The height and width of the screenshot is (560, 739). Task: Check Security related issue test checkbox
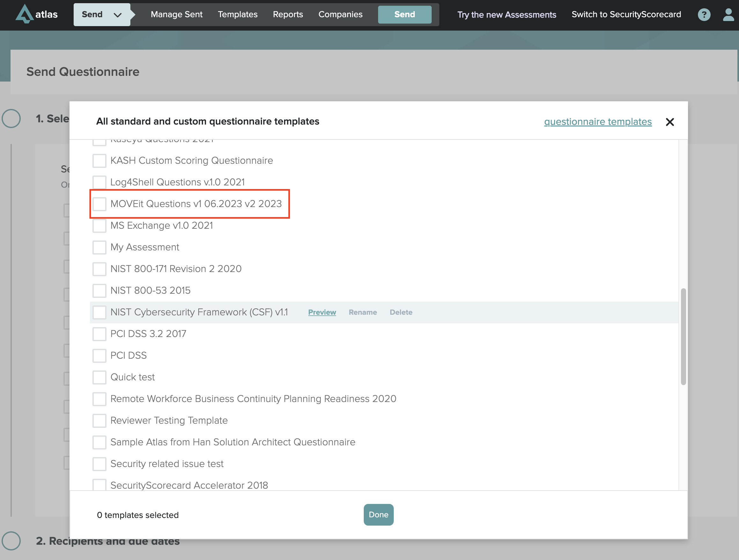[99, 464]
